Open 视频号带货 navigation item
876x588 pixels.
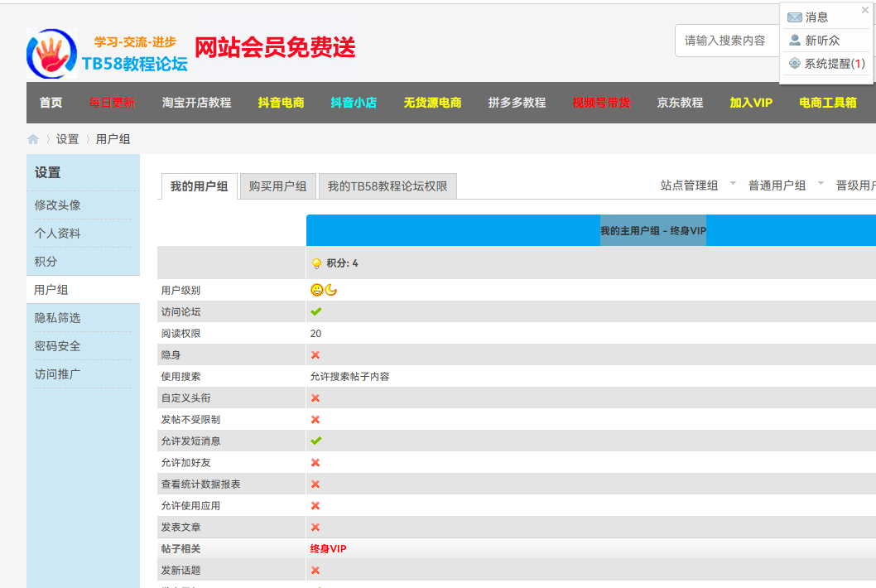(x=601, y=103)
